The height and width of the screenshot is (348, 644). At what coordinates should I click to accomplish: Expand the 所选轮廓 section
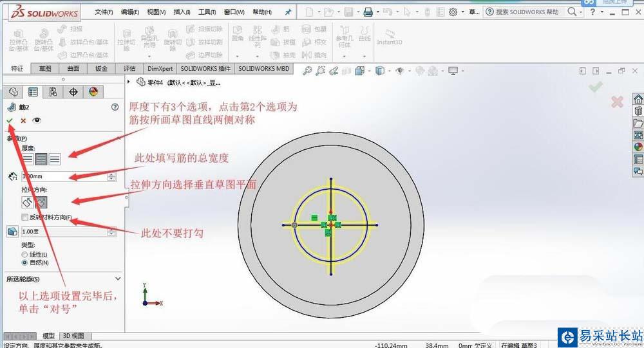click(x=117, y=279)
